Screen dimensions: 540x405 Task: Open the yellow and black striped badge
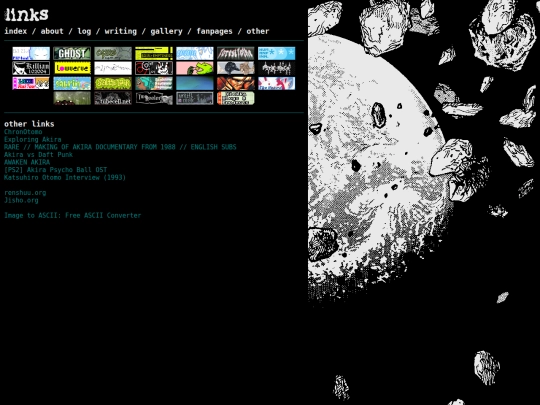tap(154, 53)
